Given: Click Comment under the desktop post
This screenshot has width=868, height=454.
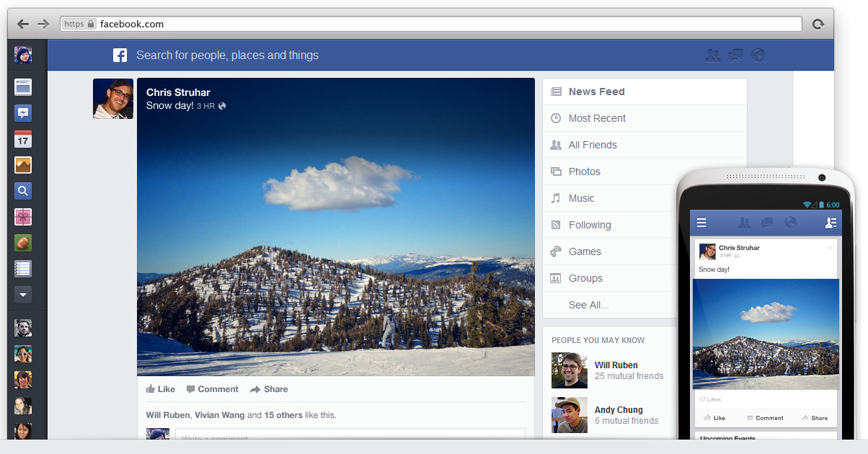Looking at the screenshot, I should pos(212,389).
